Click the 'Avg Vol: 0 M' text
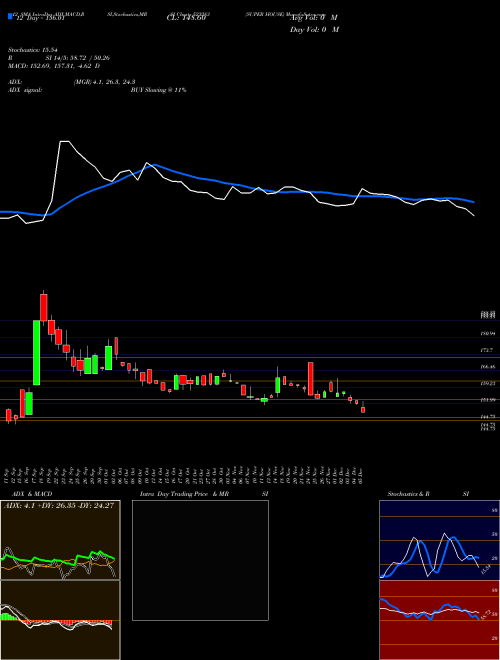The width and height of the screenshot is (500, 660). [x=314, y=18]
